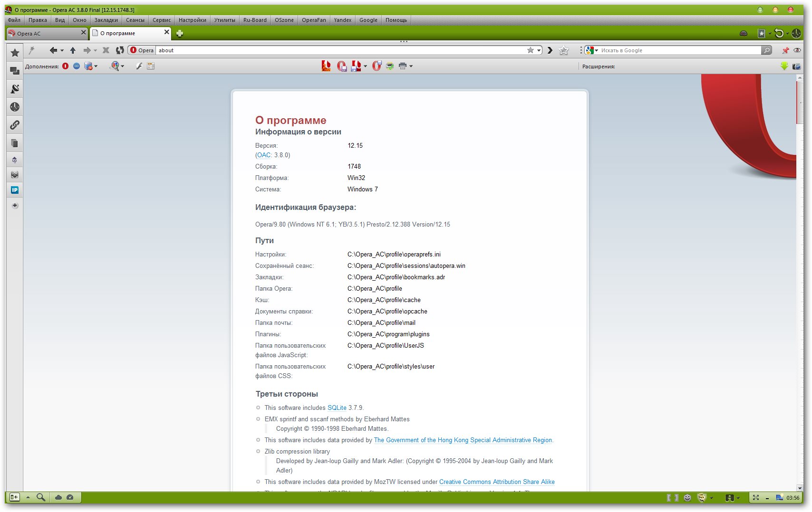Screen dimensions: 812x512
Task: Open the Windows panel in sidebar
Action: 15,71
